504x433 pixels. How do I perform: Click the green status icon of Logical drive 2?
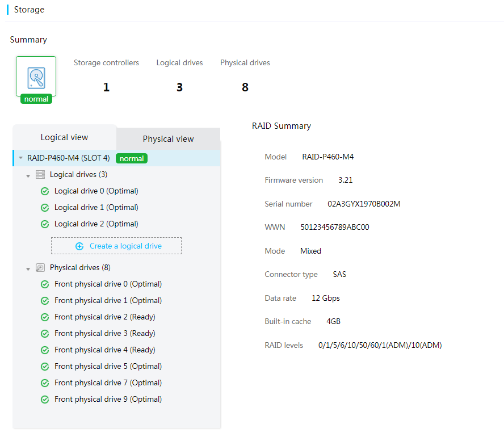tap(45, 224)
